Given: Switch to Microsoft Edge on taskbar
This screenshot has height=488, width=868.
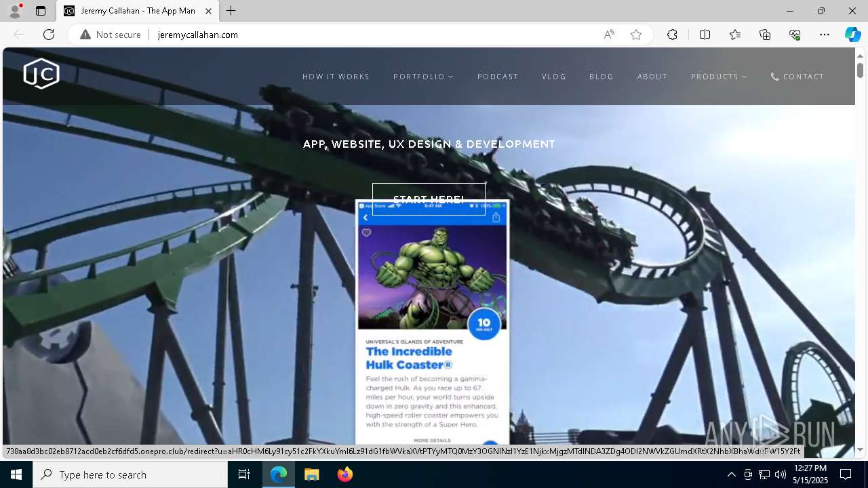Looking at the screenshot, I should tap(279, 474).
